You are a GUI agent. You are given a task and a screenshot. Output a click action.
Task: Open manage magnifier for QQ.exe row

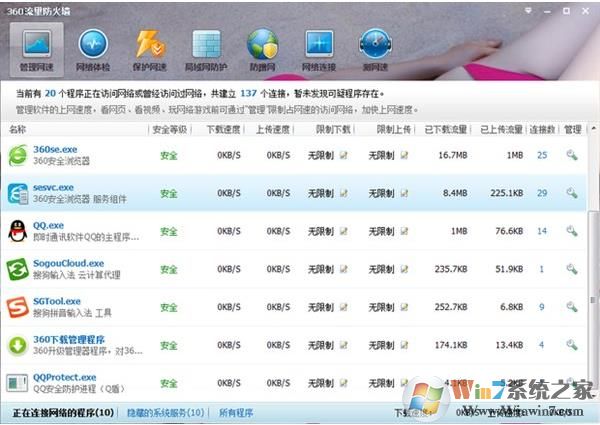(x=572, y=231)
